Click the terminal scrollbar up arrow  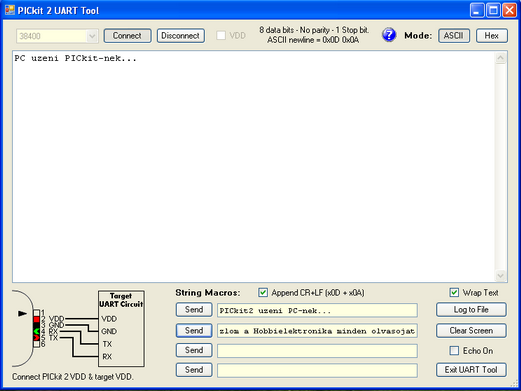click(x=501, y=58)
